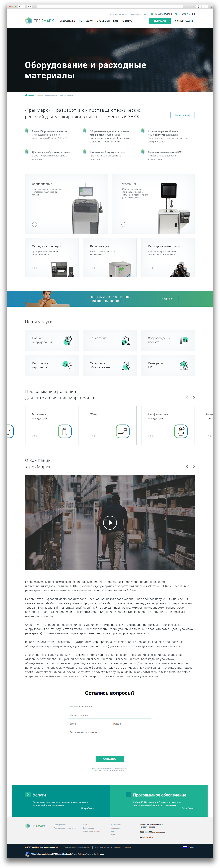Open the Услуги menu item in header

[89, 21]
